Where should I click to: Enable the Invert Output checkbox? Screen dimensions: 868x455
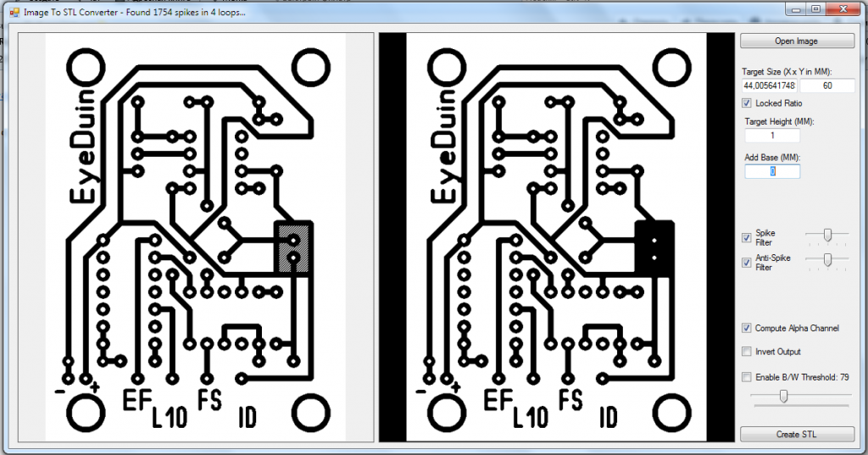point(747,352)
